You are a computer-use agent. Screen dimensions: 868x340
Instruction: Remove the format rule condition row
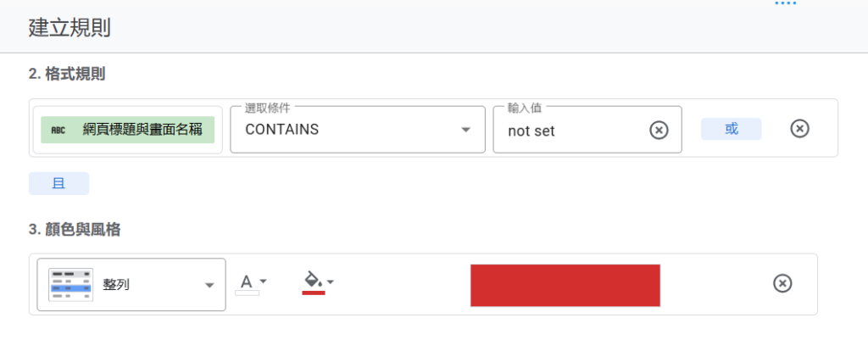(799, 129)
